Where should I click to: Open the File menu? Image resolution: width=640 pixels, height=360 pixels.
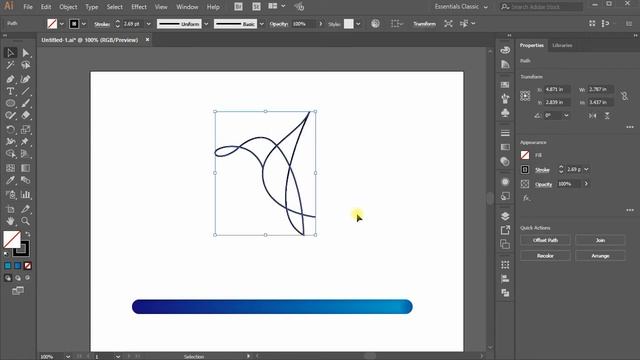pos(28,7)
